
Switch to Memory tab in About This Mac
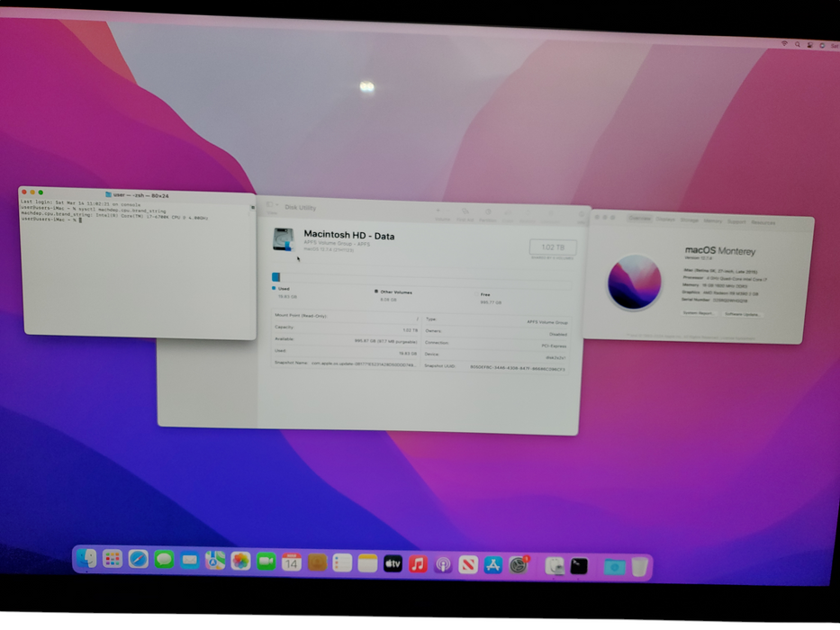(712, 220)
